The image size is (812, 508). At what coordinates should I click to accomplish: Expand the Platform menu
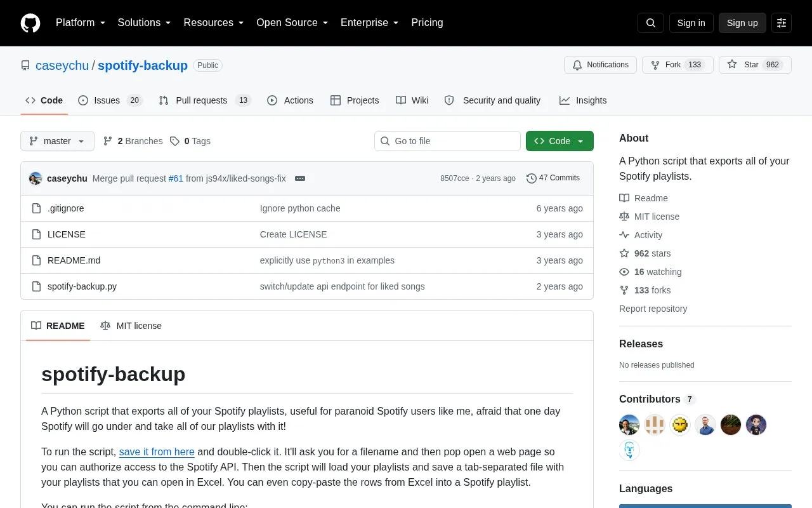pyautogui.click(x=81, y=23)
